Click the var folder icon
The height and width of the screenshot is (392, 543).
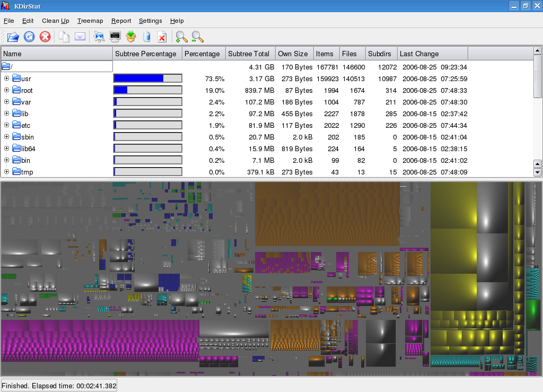16,101
